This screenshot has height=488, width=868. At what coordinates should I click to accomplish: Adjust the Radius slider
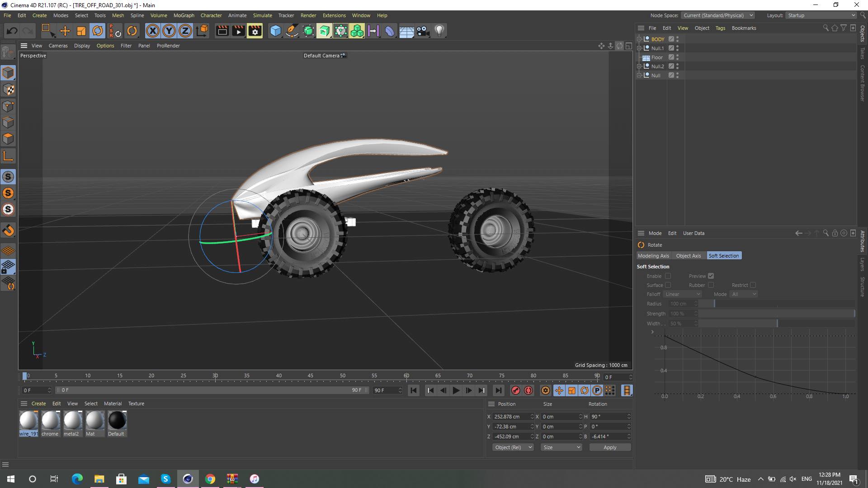pos(776,304)
